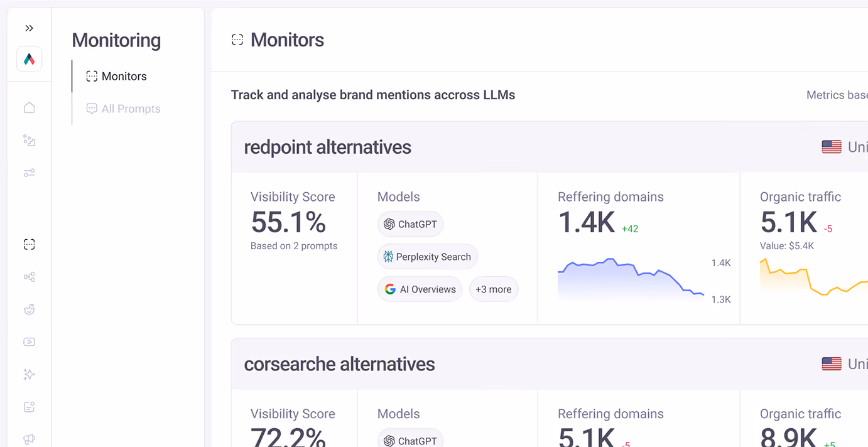Viewport: 868px width, 447px height.
Task: Click the 8.9K Organic traffic value
Action: [789, 438]
